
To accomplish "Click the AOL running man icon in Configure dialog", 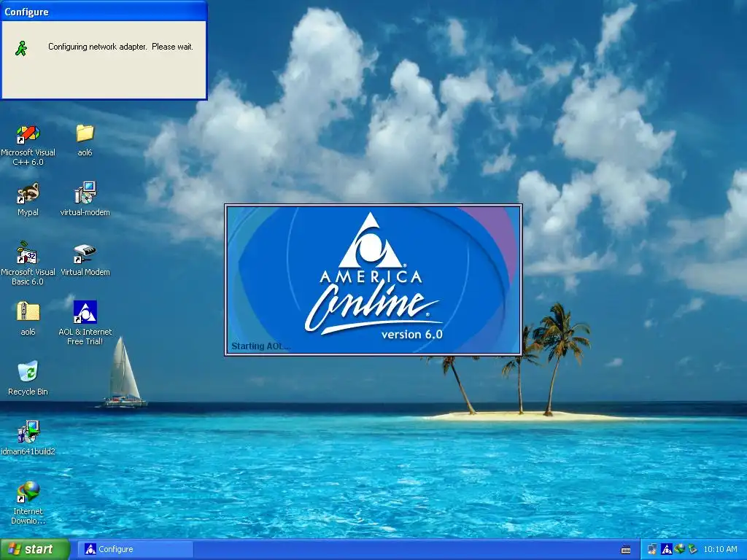I will (x=21, y=47).
